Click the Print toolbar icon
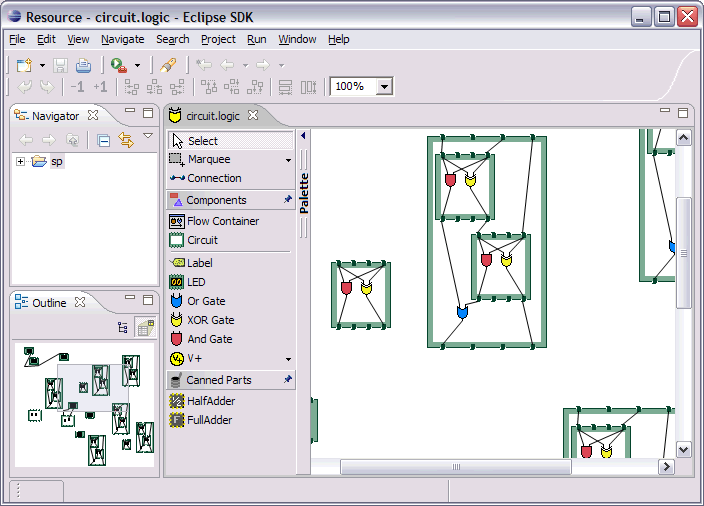 tap(83, 65)
